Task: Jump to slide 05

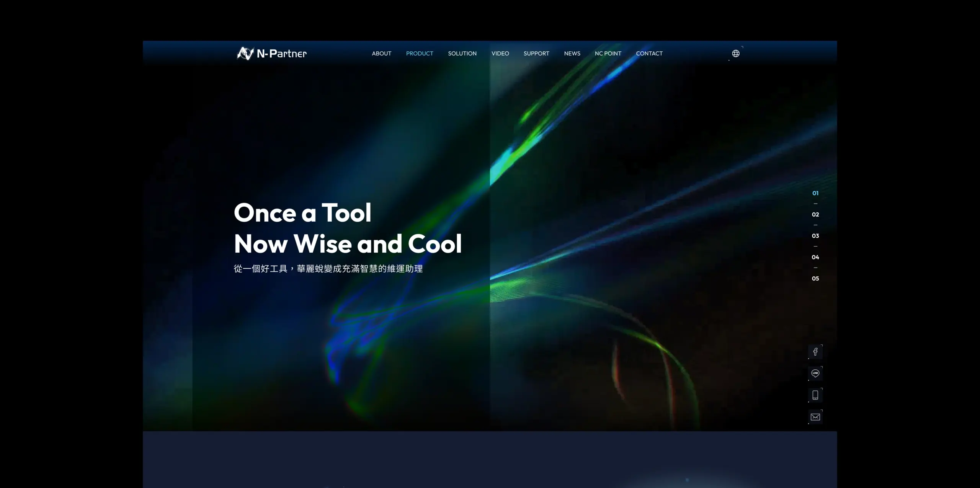Action: (815, 279)
